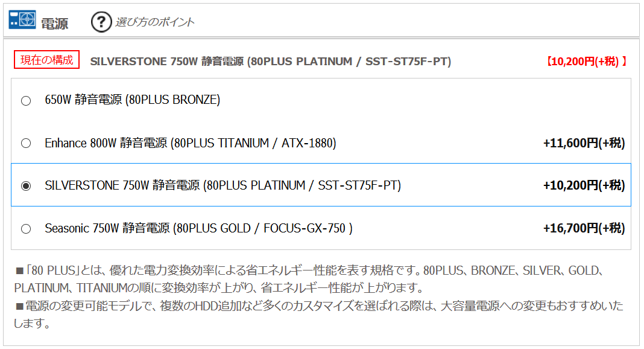
Task: Click the 80 PLUS explanation note
Action: (x=309, y=279)
